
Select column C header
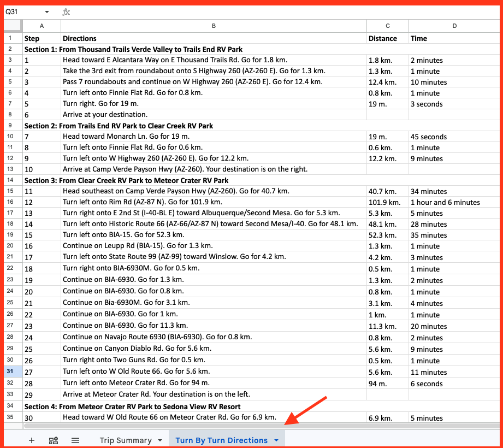[x=388, y=26]
